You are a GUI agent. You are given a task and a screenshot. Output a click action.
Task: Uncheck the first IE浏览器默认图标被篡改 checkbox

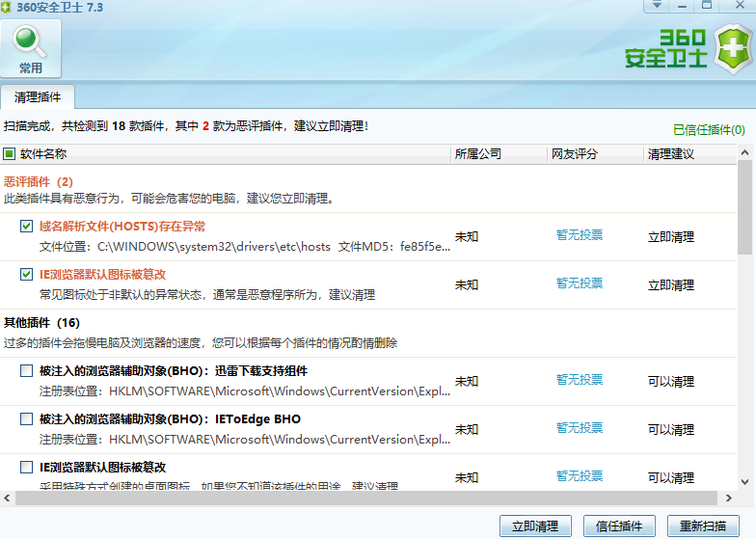coord(26,275)
